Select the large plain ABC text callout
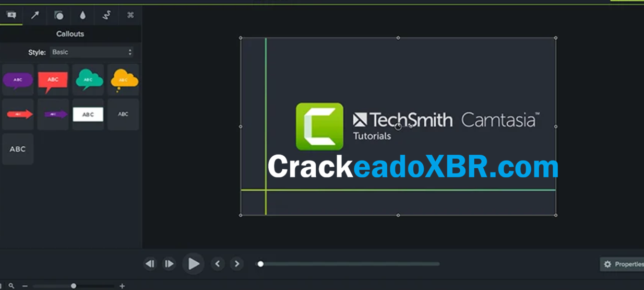 click(x=18, y=149)
